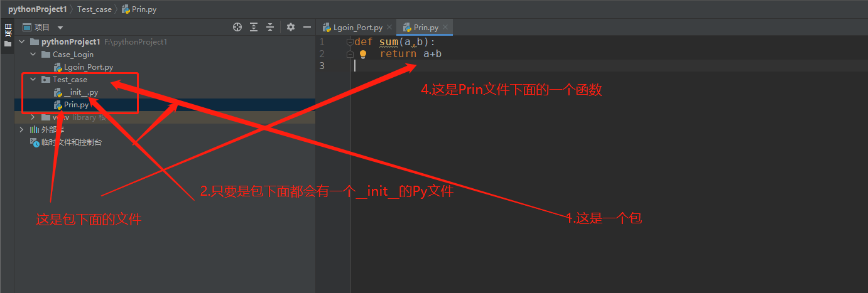Viewport: 868px width, 293px height.
Task: Click the Python file icon of Lgoin_Port.py in tree
Action: (x=58, y=67)
